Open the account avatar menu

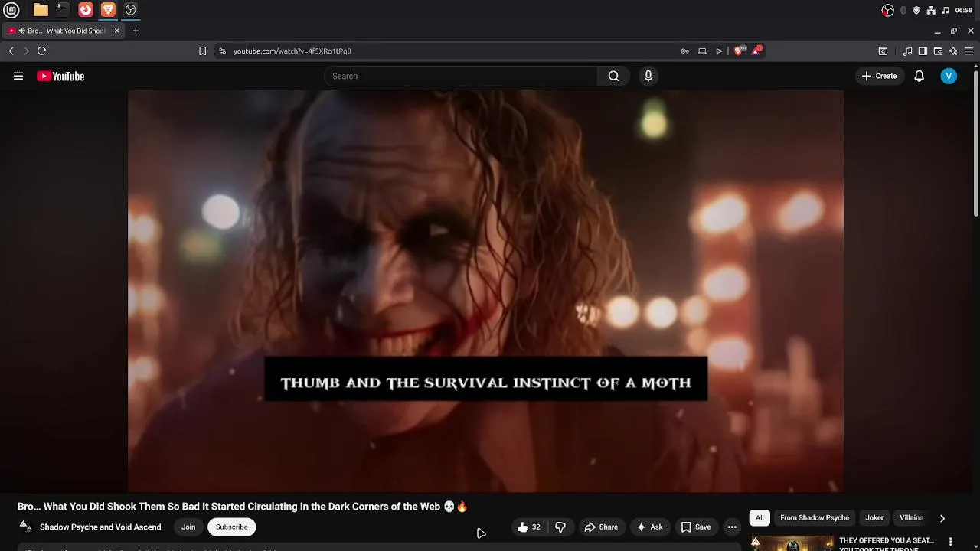point(949,76)
